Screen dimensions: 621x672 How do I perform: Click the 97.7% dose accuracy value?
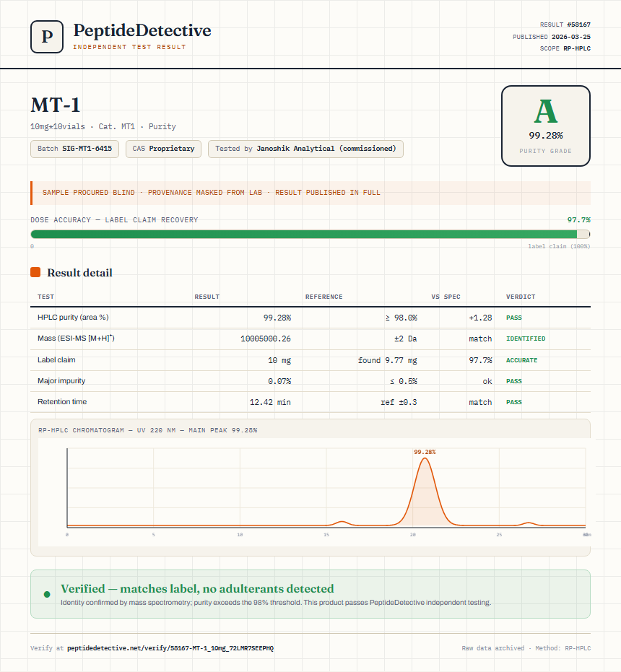coord(578,220)
